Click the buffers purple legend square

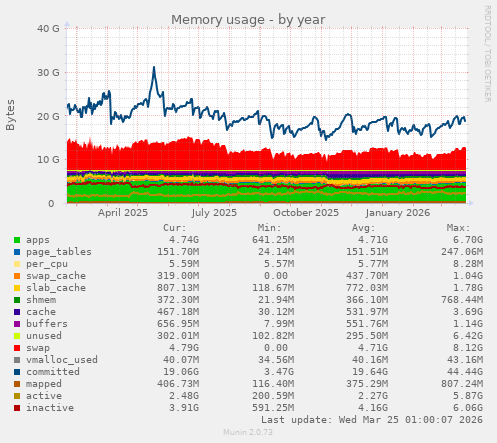coord(17,324)
